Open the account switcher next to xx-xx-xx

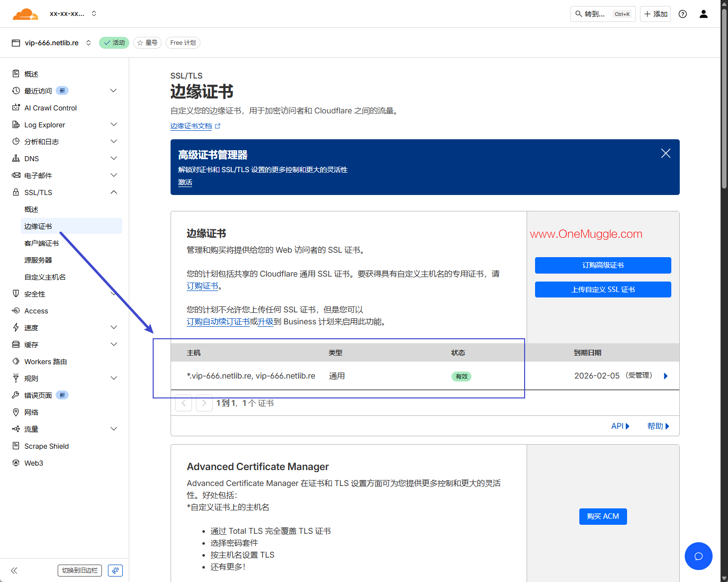tap(94, 13)
